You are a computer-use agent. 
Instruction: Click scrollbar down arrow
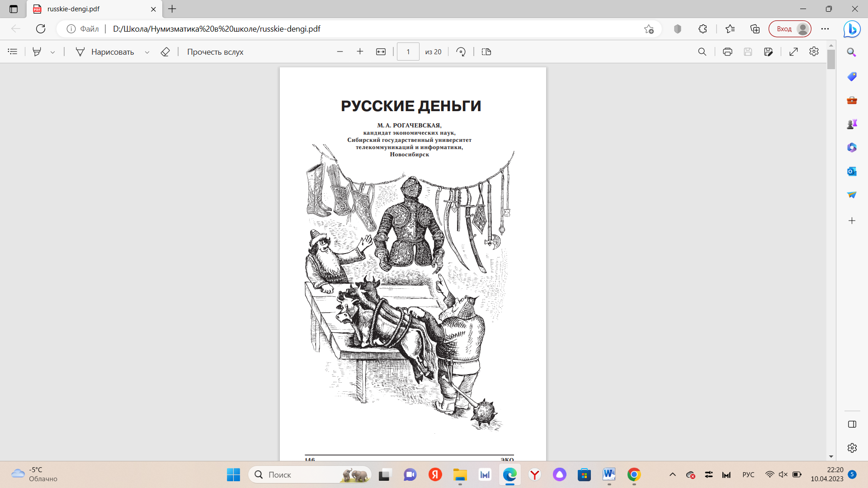[x=831, y=457]
